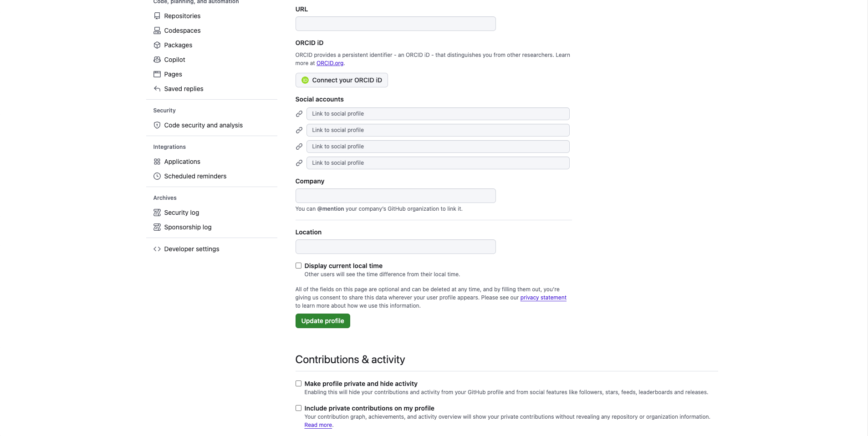Viewport: 868px width, 436px height.
Task: Click the Copilot icon in sidebar
Action: point(157,60)
